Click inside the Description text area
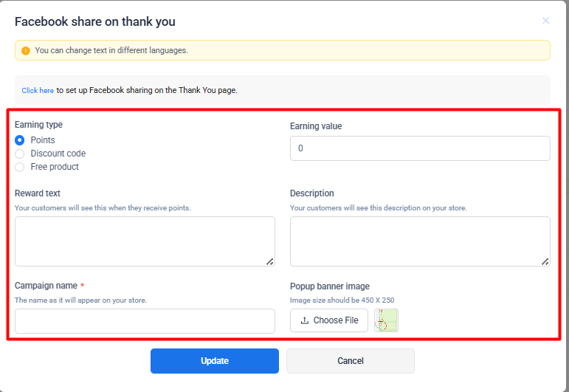Image resolution: width=569 pixels, height=392 pixels. (x=419, y=241)
